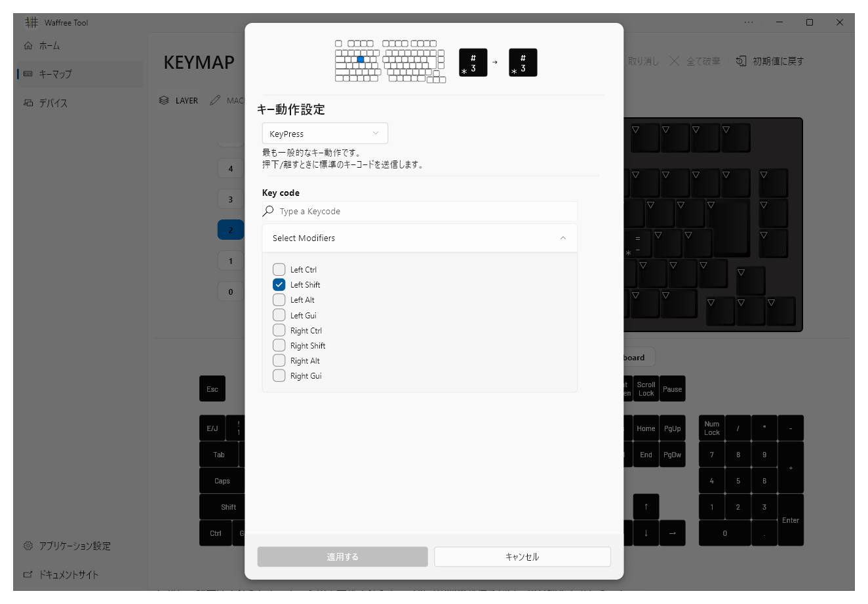Screen dimensions: 868x604
Task: Select layer 3 button
Action: point(230,199)
